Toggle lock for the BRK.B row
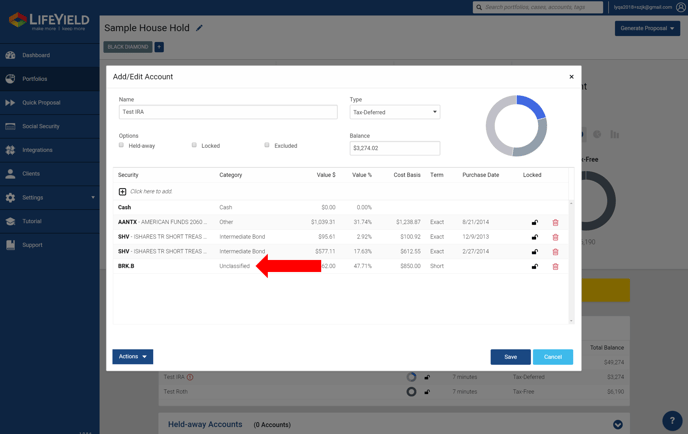Image resolution: width=688 pixels, height=434 pixels. 534,267
